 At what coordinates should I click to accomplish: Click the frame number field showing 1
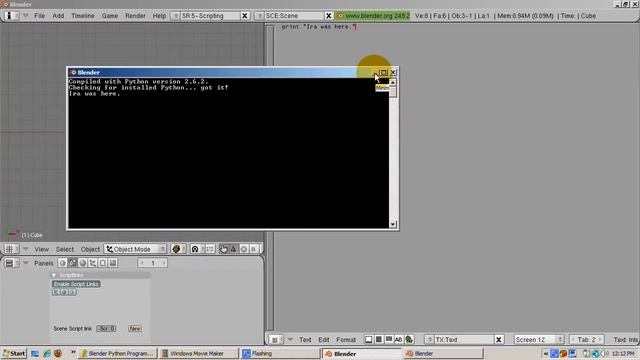(x=153, y=263)
